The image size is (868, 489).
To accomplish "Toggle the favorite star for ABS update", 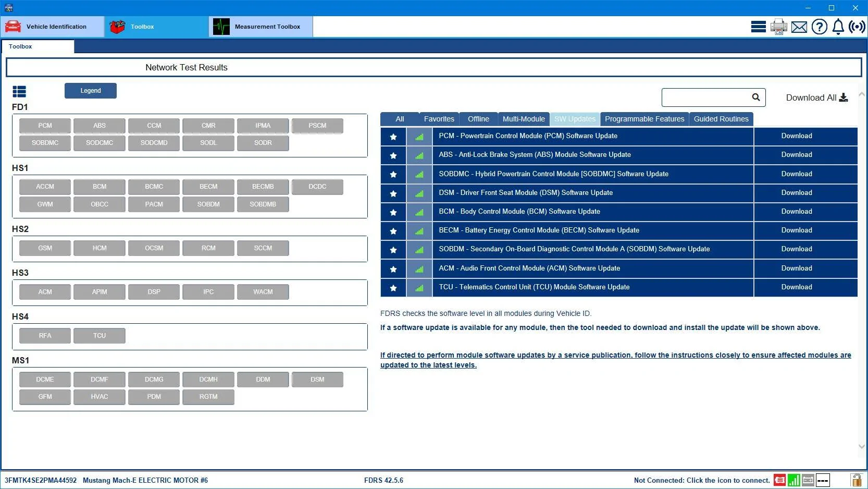I will point(393,155).
